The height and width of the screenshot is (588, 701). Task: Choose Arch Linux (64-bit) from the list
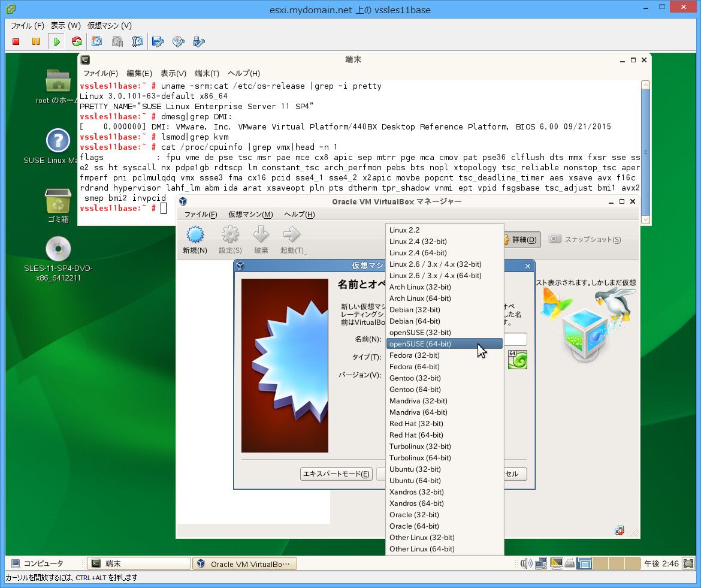click(445, 298)
